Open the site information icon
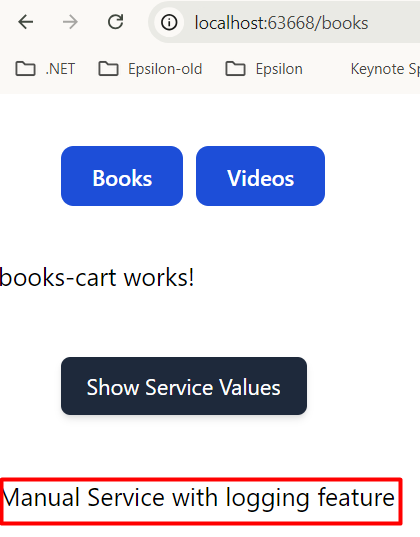 169,23
